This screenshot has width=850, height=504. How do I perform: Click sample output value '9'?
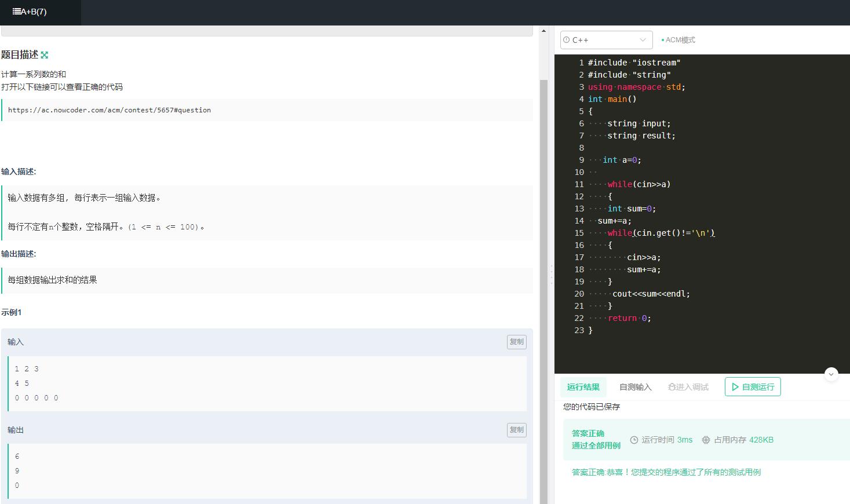click(x=17, y=471)
